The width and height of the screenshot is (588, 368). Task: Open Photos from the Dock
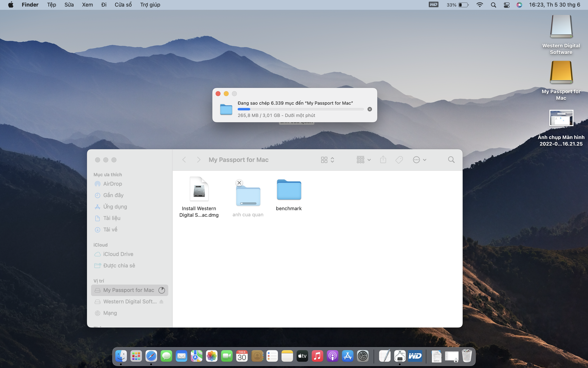[x=212, y=356]
